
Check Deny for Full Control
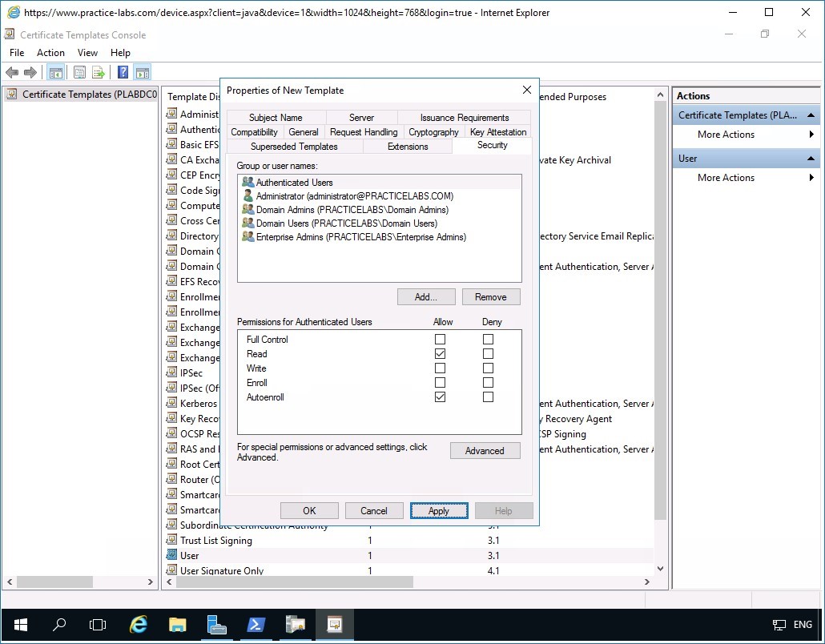click(x=489, y=340)
